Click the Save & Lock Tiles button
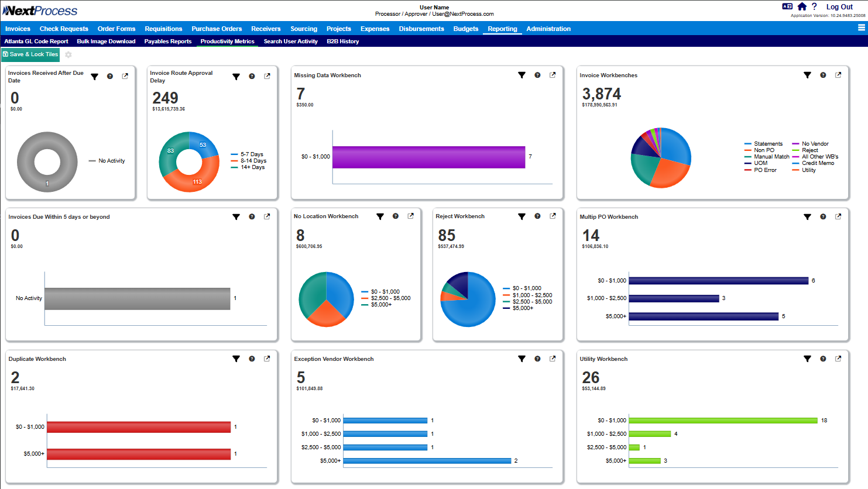 click(30, 54)
